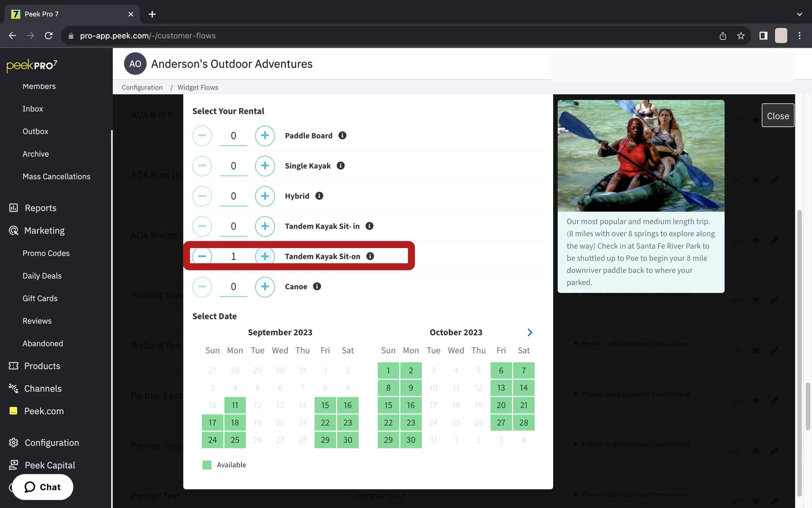Increase Single Kayak quantity with plus
This screenshot has height=508, width=812.
click(264, 166)
